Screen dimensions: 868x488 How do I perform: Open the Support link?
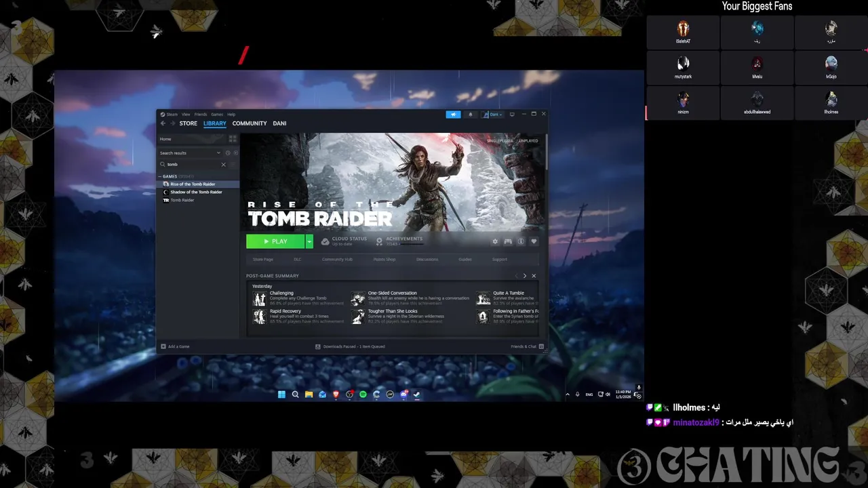500,260
